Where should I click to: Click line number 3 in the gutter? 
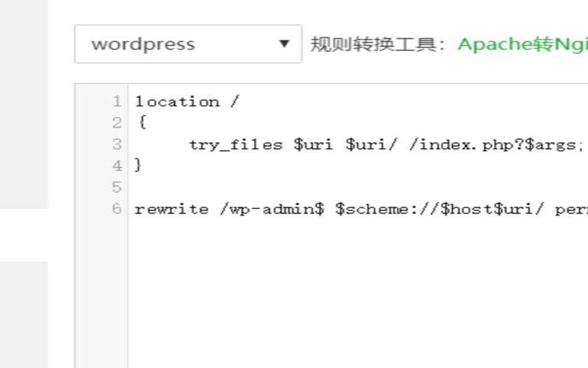117,144
